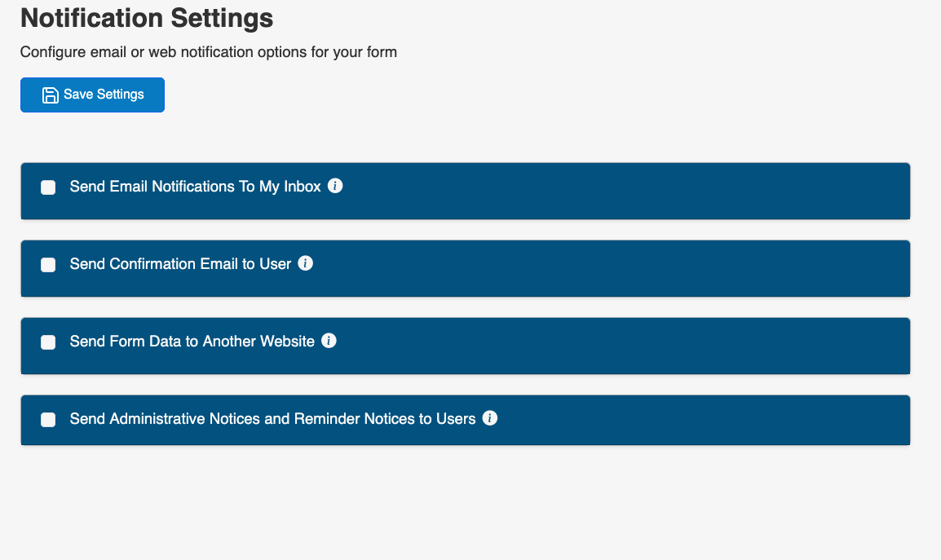The width and height of the screenshot is (941, 560).
Task: Show info tooltip for Send Form Data to Another Website
Action: (329, 341)
